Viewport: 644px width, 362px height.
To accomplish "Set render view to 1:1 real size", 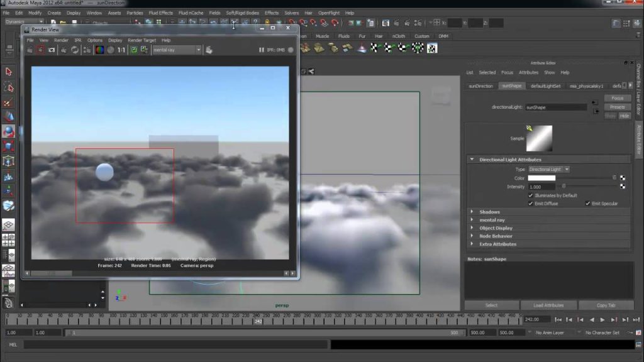I will pyautogui.click(x=121, y=50).
